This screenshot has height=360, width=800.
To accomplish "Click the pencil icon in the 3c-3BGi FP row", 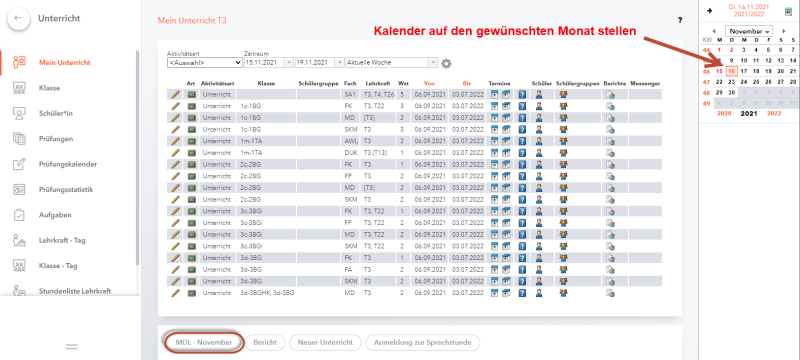I will click(x=176, y=223).
